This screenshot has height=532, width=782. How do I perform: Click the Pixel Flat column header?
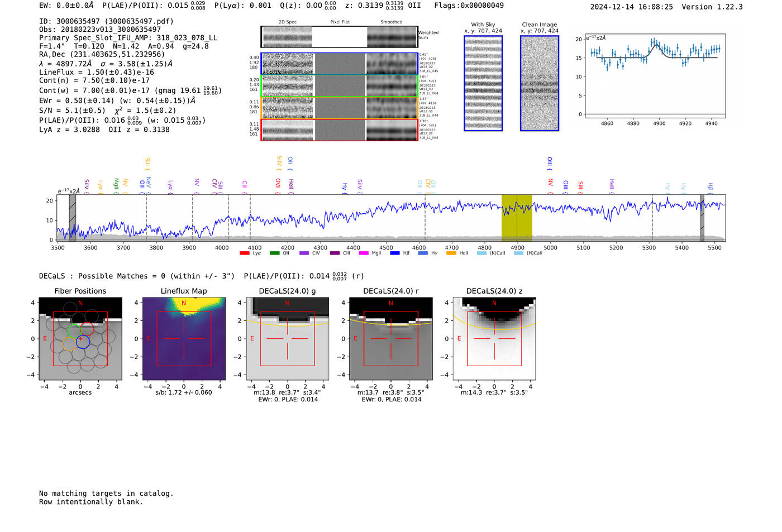tap(340, 22)
